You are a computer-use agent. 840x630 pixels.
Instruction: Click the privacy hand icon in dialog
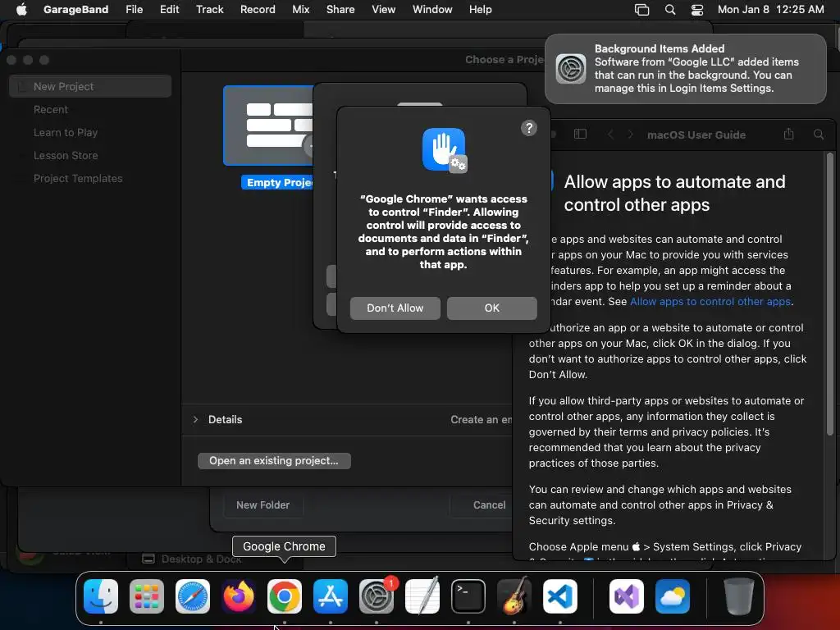click(444, 150)
